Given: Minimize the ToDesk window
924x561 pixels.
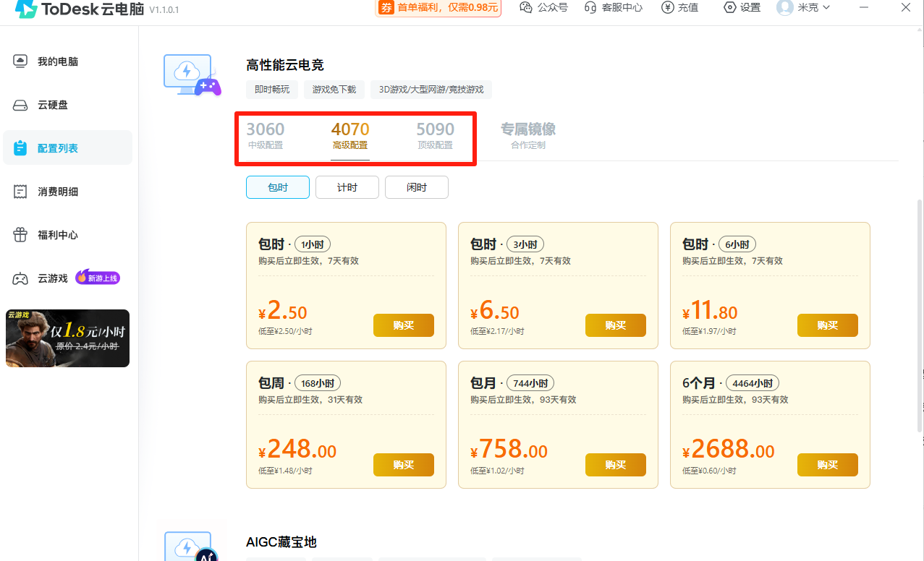Looking at the screenshot, I should tap(865, 7).
